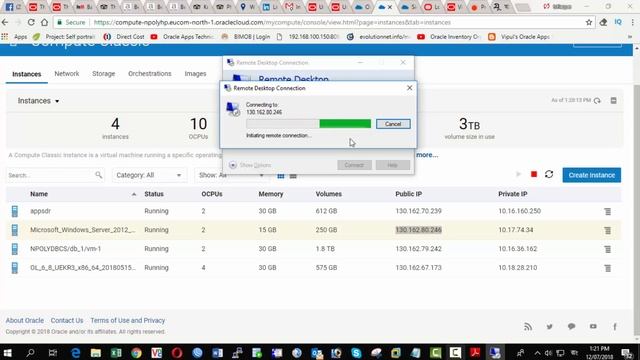The image size is (640, 360).
Task: Open the YouTube icon in footer
Action: click(x=593, y=327)
